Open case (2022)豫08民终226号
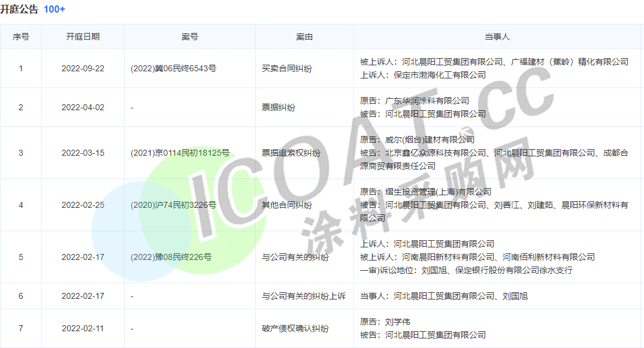 click(171, 257)
